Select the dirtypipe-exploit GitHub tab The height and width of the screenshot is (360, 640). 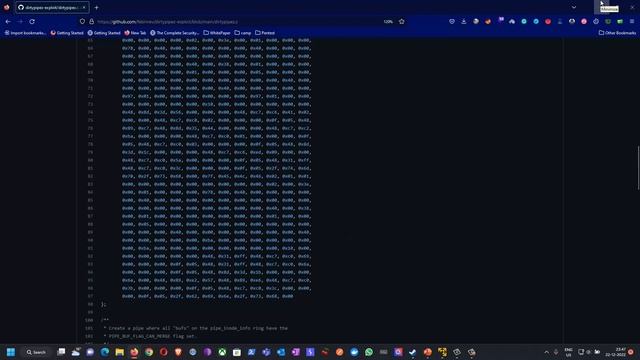click(52, 7)
